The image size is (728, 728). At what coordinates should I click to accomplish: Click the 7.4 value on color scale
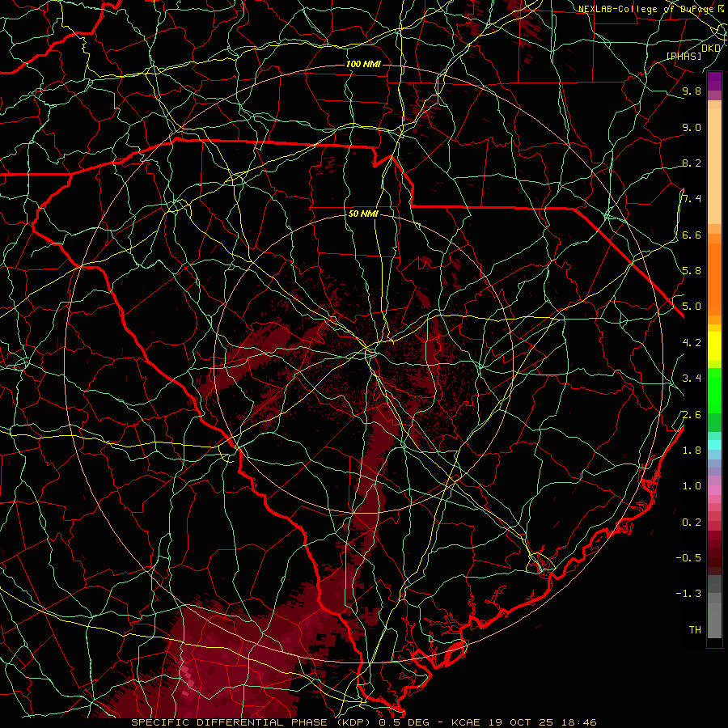pyautogui.click(x=692, y=199)
